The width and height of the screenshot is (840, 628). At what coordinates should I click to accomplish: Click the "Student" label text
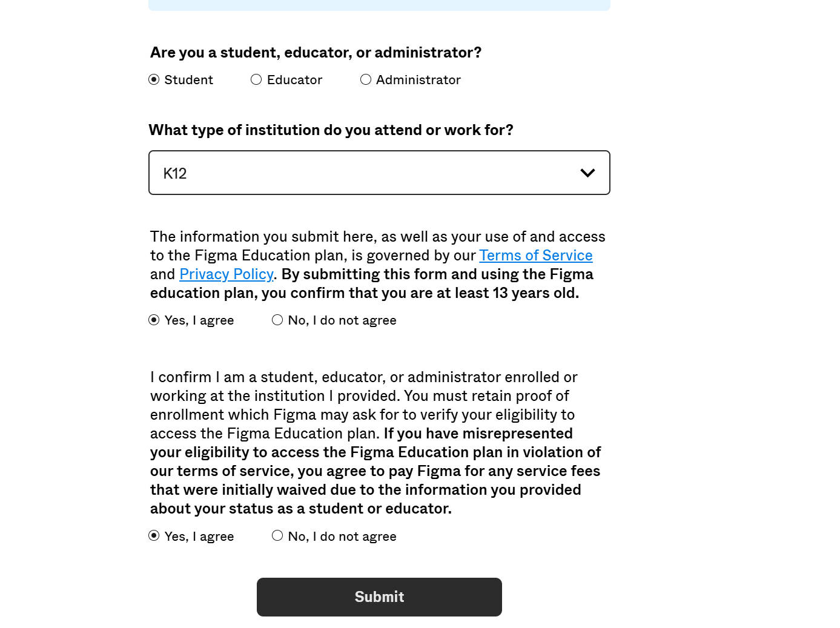pos(188,80)
